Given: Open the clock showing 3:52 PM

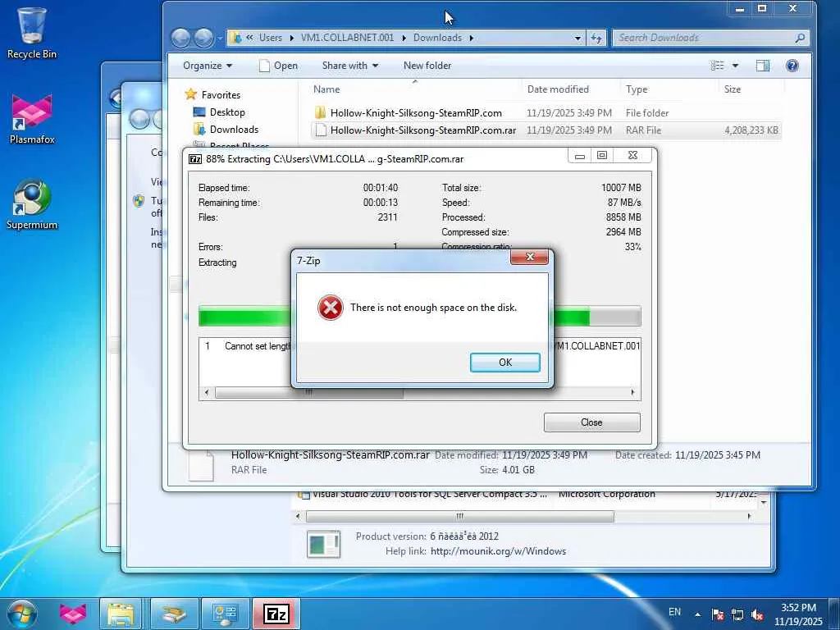Looking at the screenshot, I should 798,614.
